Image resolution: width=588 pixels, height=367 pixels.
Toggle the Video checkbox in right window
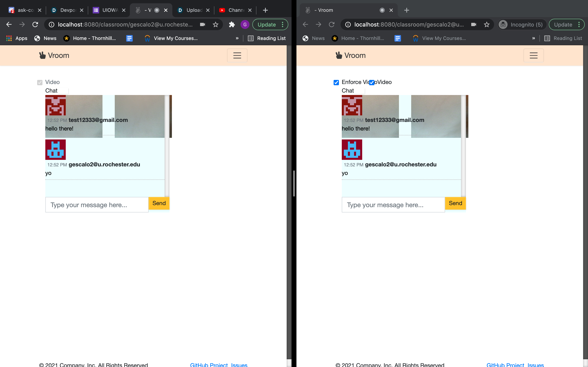click(372, 83)
